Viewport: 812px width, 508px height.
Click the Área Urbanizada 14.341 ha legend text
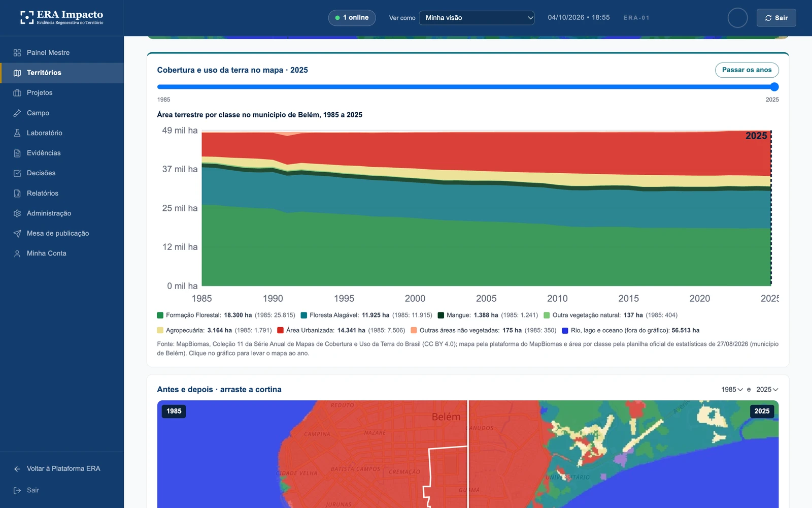(x=346, y=331)
